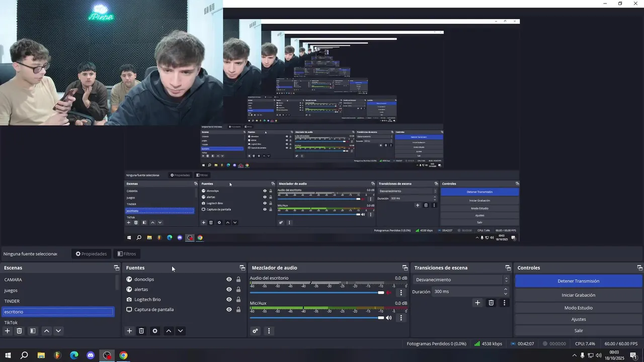Hide the alertas source
Image resolution: width=644 pixels, height=362 pixels.
click(x=229, y=290)
